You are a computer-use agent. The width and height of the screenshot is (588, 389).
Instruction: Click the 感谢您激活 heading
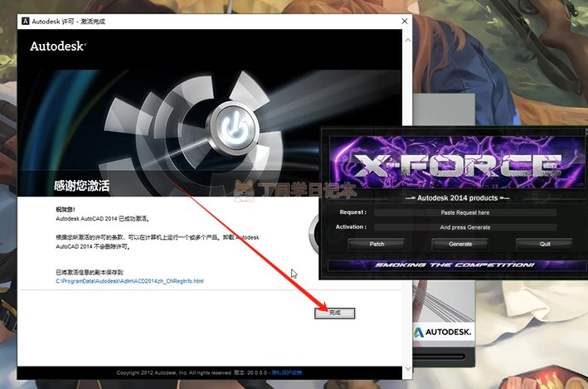82,185
